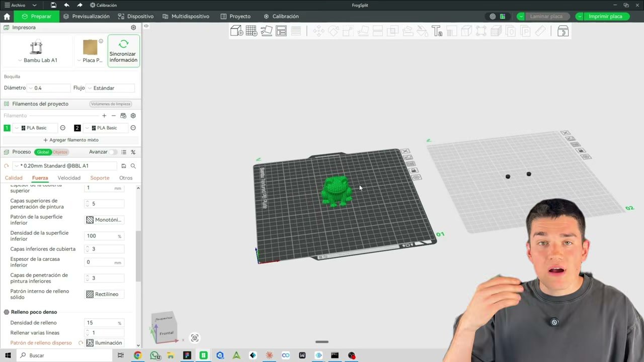Switch to the Previsualización tab
The height and width of the screenshot is (362, 644).
click(x=86, y=17)
